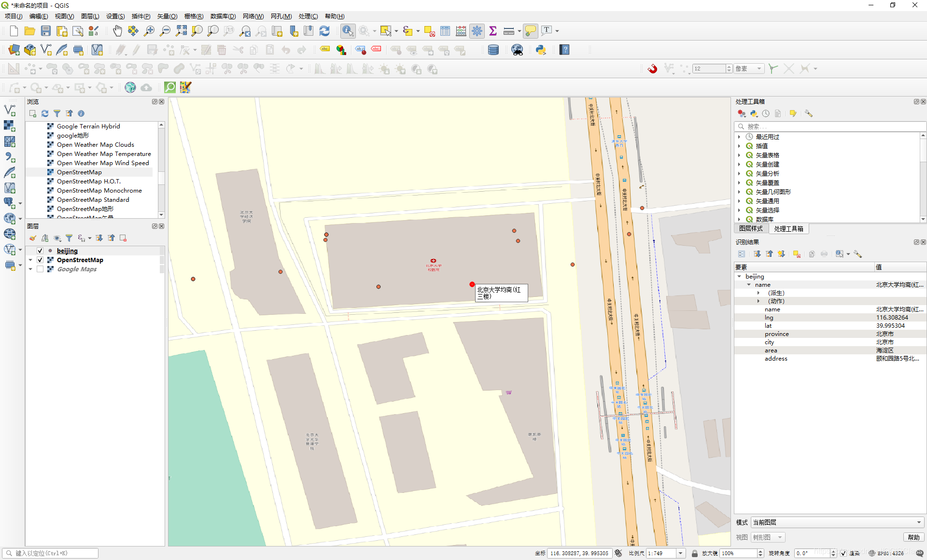Click the processing toolbox search field
The width and height of the screenshot is (927, 560).
(x=830, y=126)
